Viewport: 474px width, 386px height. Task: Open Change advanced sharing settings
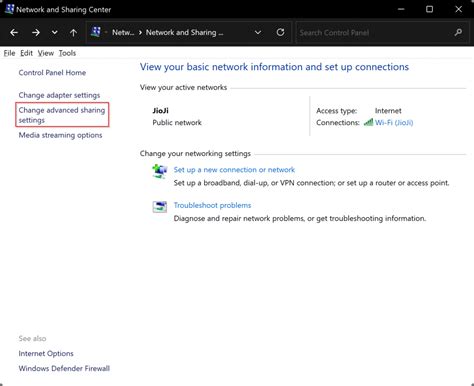tap(62, 115)
